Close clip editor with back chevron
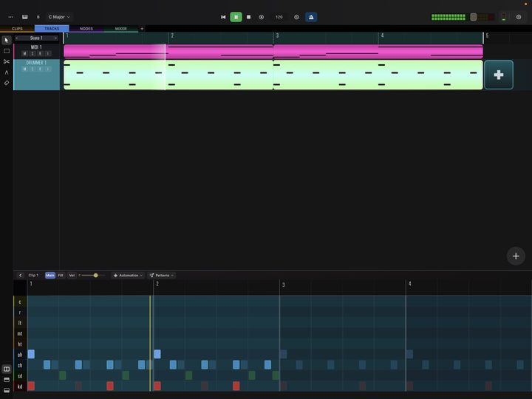This screenshot has width=532, height=399. click(x=20, y=275)
